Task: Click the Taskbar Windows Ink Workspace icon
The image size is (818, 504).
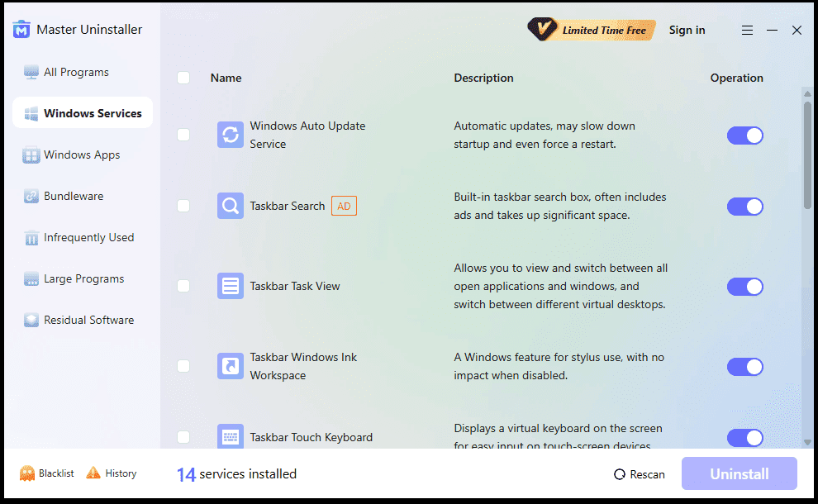Action: (x=230, y=366)
